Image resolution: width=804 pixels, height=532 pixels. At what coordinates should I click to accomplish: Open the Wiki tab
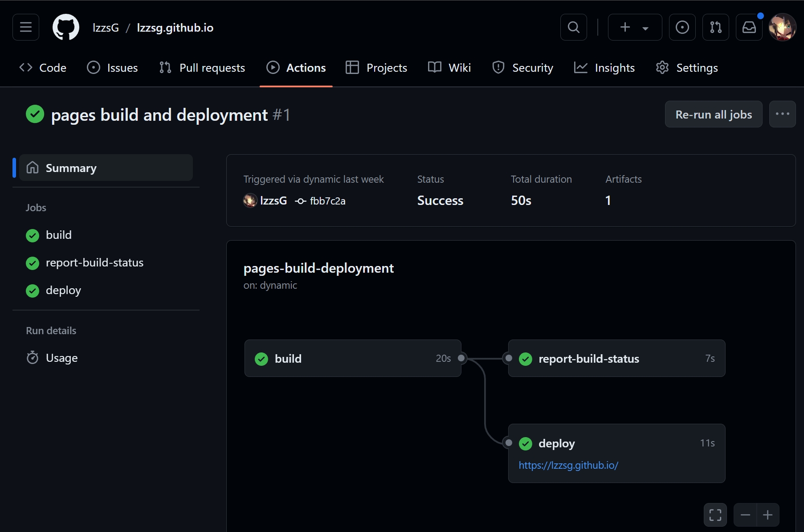pos(449,68)
